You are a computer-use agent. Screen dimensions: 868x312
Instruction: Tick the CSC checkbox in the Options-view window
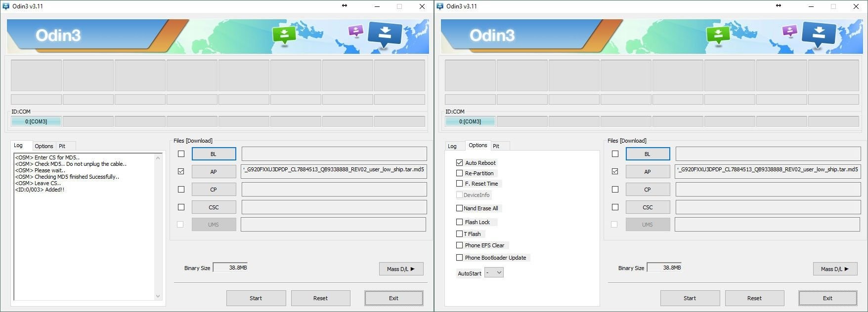pyautogui.click(x=615, y=207)
